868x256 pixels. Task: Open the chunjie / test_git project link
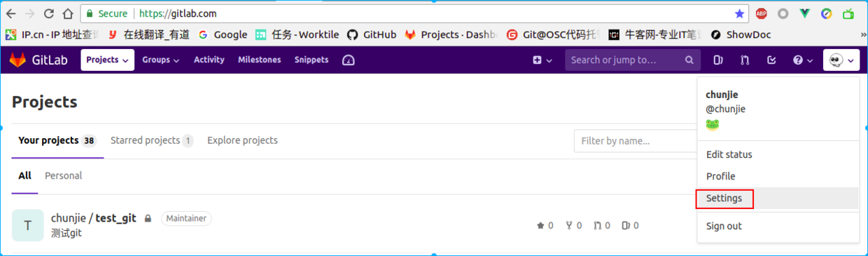pyautogui.click(x=94, y=218)
